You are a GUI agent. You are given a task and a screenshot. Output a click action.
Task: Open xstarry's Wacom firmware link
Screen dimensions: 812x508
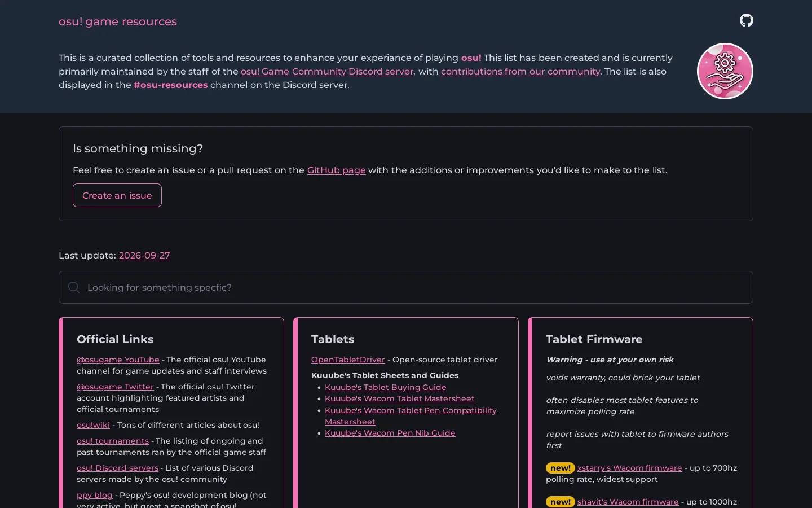click(x=630, y=468)
